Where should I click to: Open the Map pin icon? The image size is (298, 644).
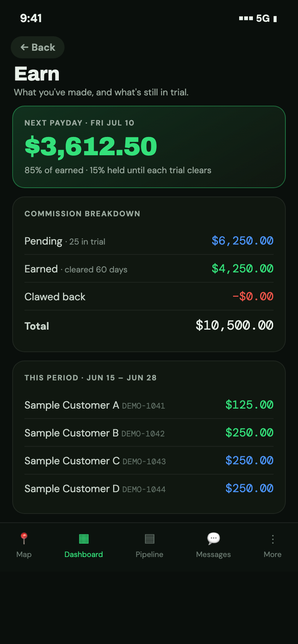click(24, 538)
